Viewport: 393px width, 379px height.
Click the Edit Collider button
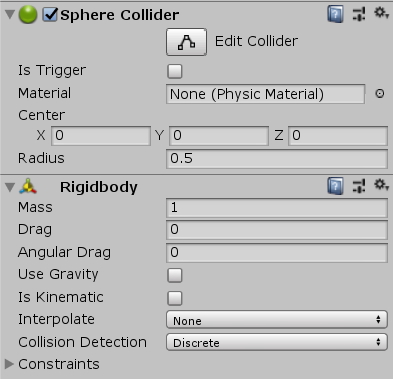186,42
